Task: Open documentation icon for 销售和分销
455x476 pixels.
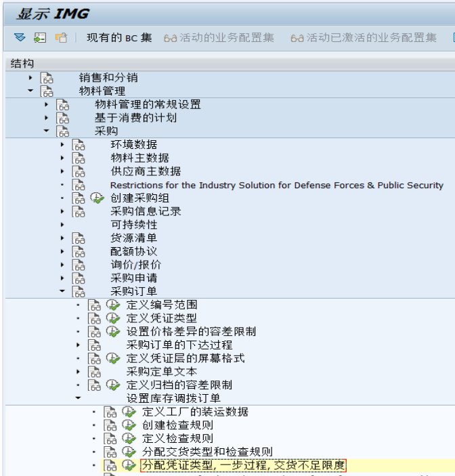Action: click(x=47, y=78)
